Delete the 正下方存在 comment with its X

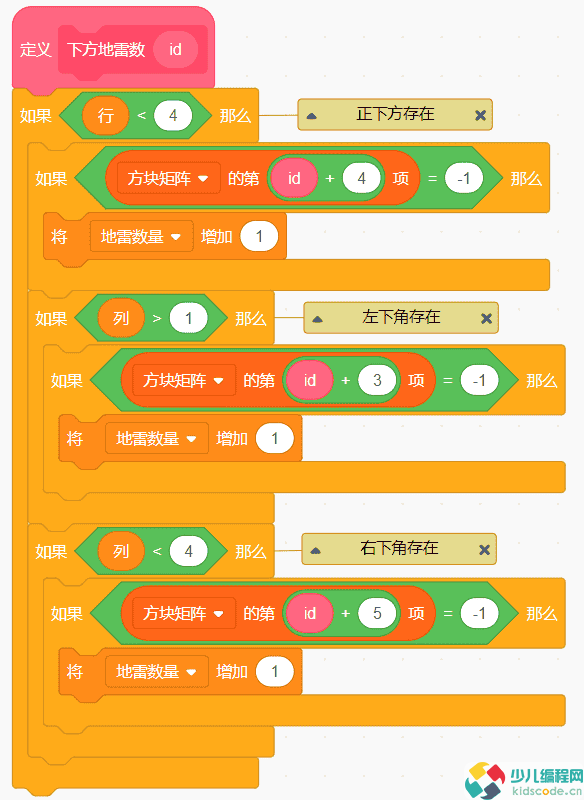tap(481, 114)
